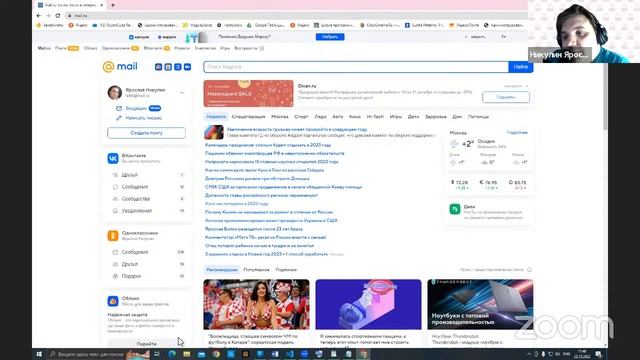
Task: Go back using browser back arrow
Action: (39, 16)
